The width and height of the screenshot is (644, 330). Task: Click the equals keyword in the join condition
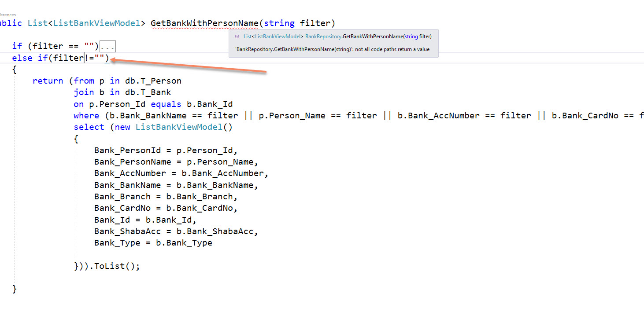(x=166, y=104)
